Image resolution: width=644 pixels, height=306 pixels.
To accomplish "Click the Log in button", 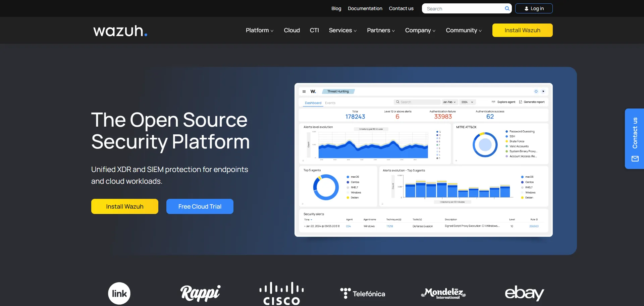I will tap(534, 8).
